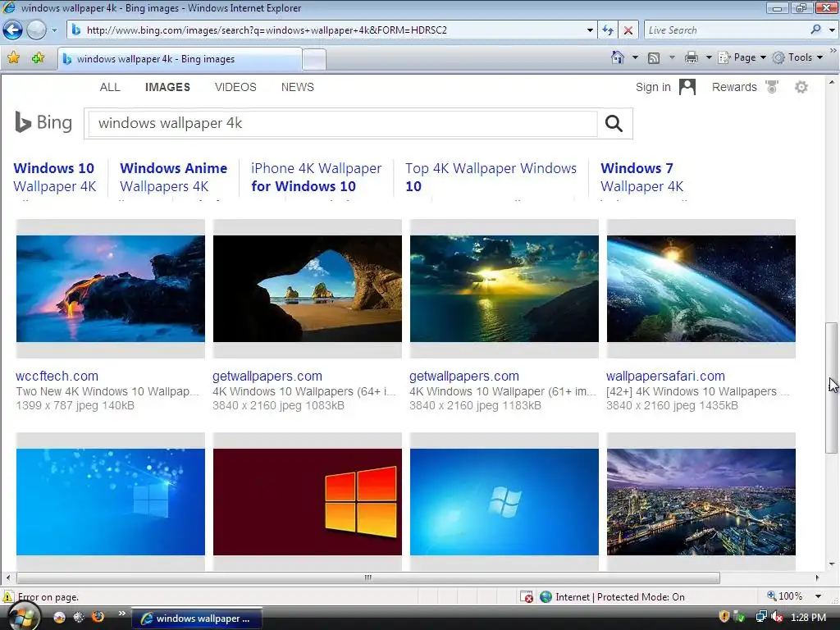Expand the Feeds dropdown arrow
840x630 pixels.
(x=672, y=57)
